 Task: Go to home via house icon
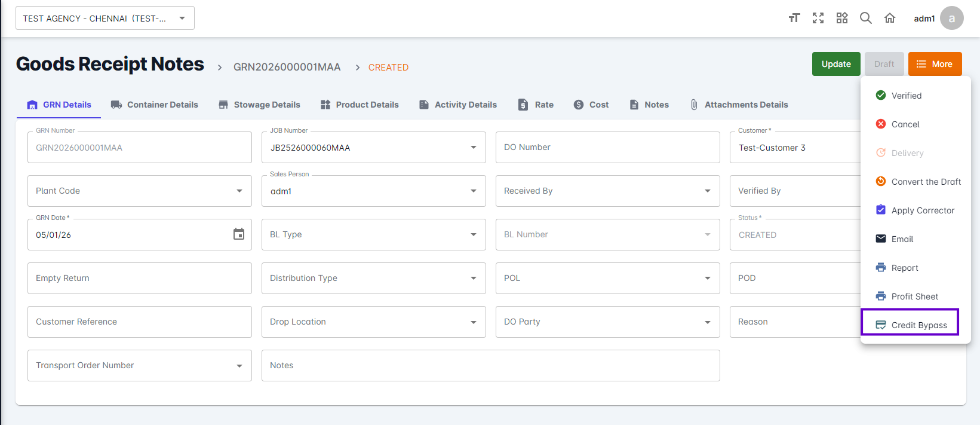[x=889, y=18]
